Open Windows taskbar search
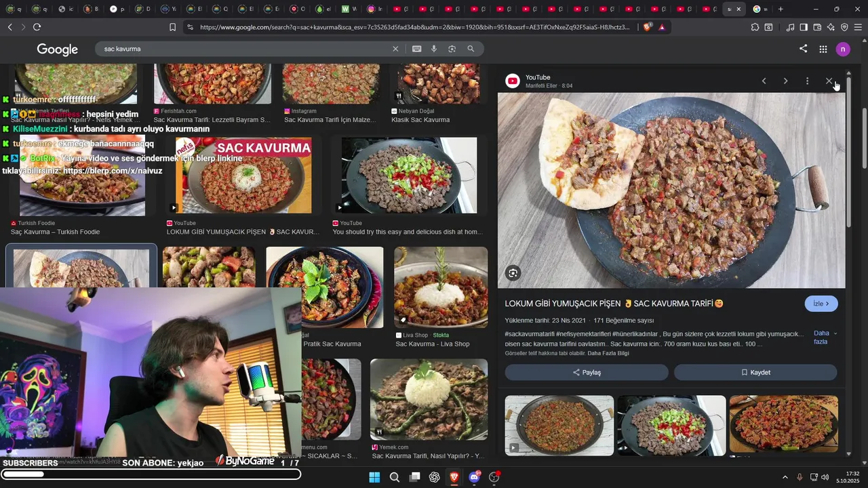 [394, 477]
